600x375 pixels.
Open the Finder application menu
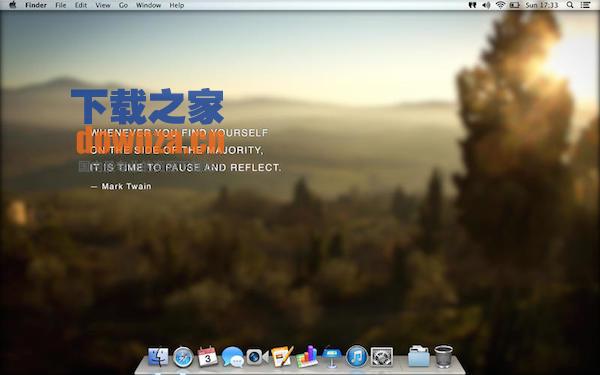[x=36, y=5]
